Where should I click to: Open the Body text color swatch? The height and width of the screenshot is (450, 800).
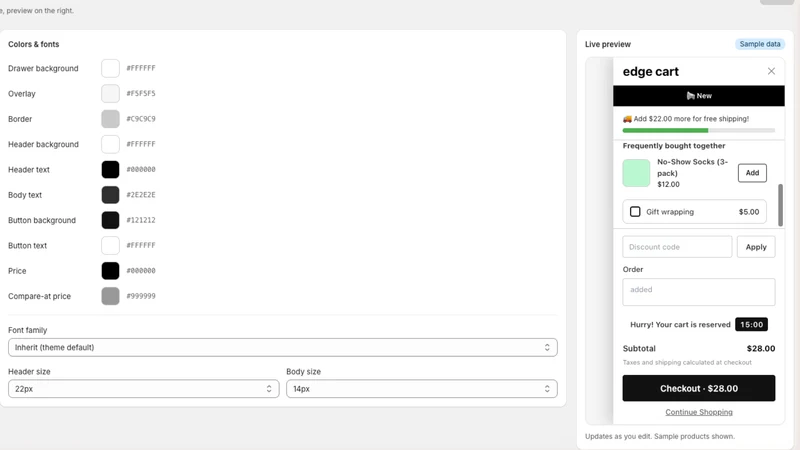(x=110, y=195)
